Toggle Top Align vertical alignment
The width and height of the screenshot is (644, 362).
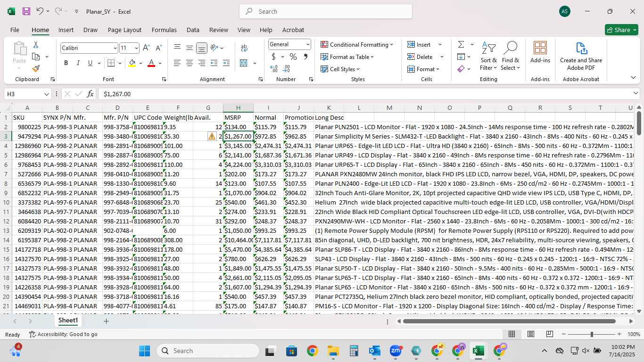click(177, 48)
